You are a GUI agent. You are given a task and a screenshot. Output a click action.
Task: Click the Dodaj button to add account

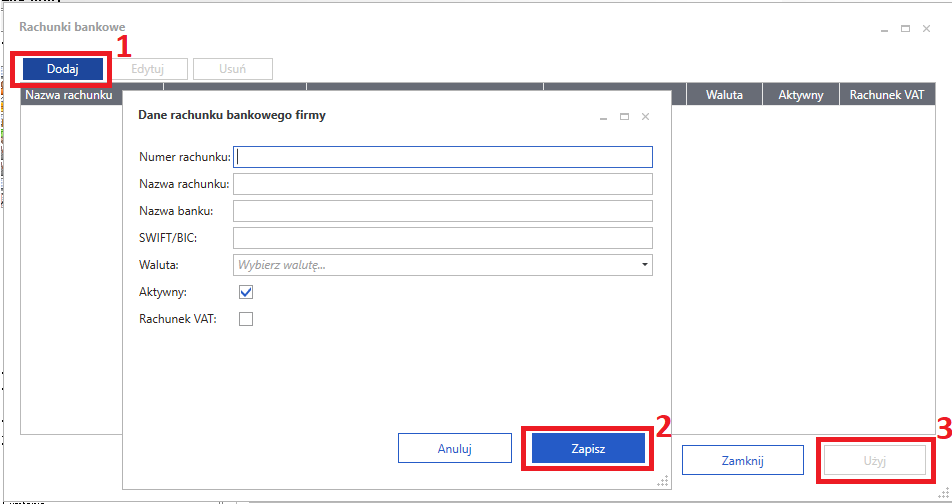tap(62, 69)
